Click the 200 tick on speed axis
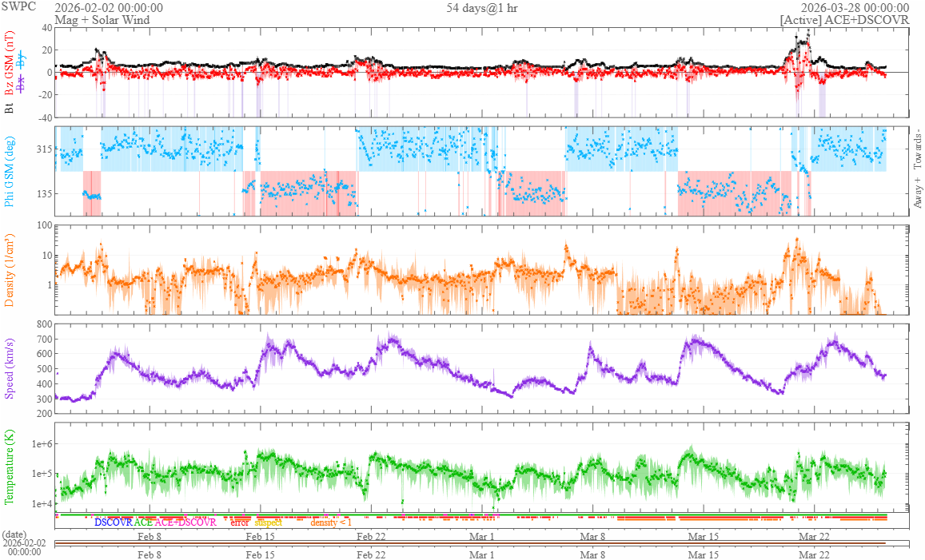 click(44, 414)
